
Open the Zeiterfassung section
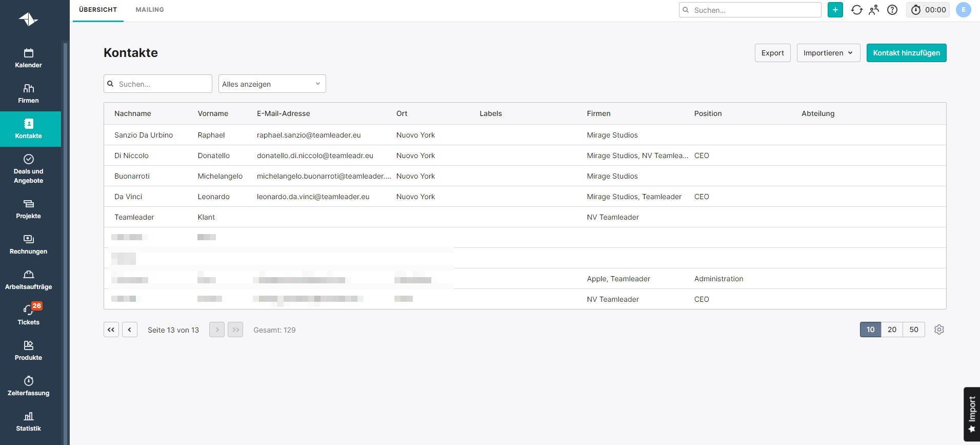tap(29, 386)
